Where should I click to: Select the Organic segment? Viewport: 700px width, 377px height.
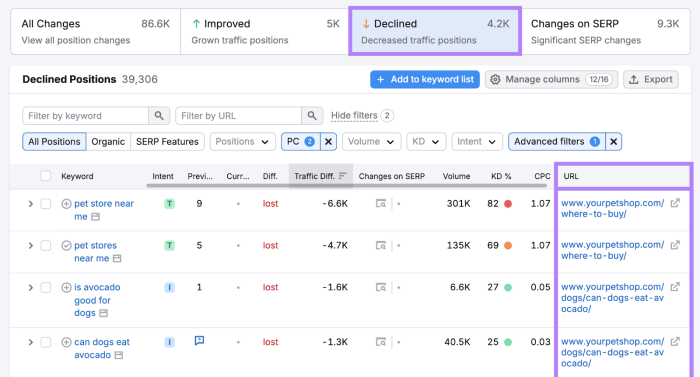click(x=108, y=142)
